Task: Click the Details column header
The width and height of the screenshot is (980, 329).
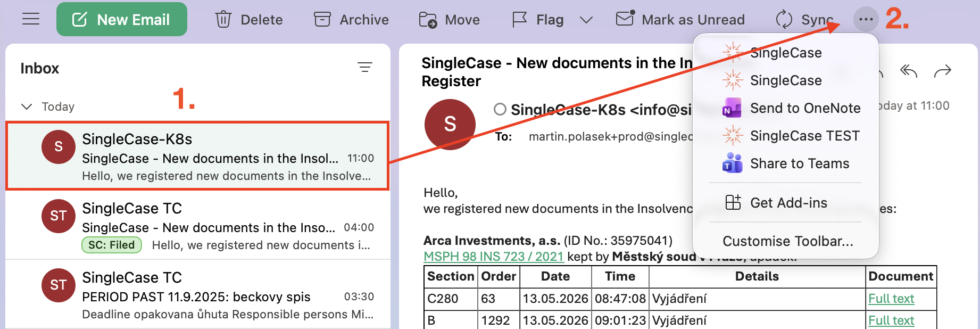Action: 757,276
